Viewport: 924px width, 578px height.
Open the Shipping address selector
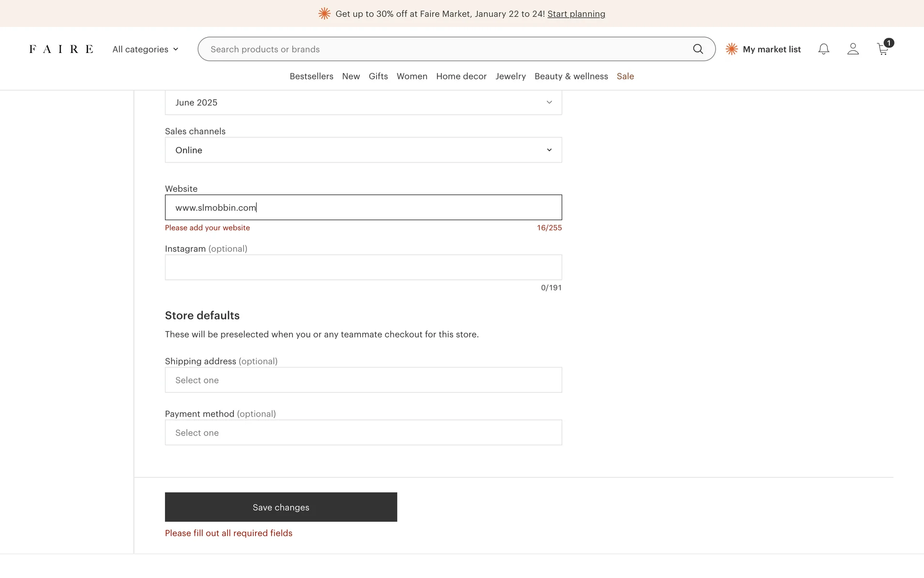tap(363, 380)
